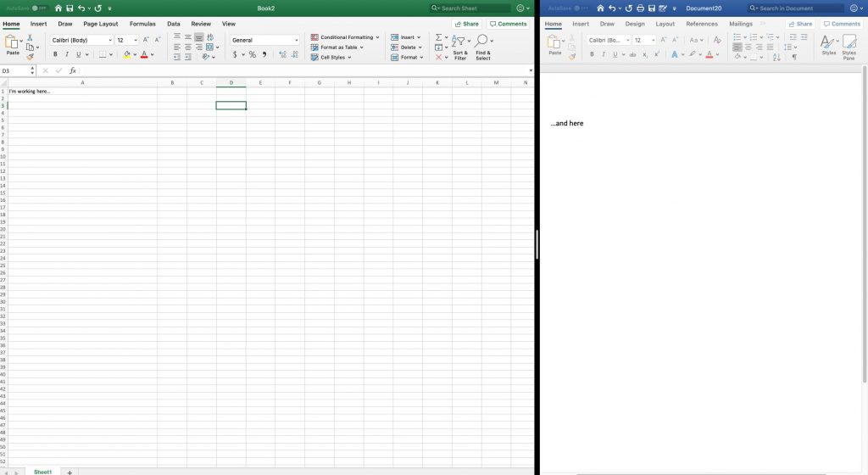
Task: Select cell A1 "I'm working here..."
Action: [82, 92]
